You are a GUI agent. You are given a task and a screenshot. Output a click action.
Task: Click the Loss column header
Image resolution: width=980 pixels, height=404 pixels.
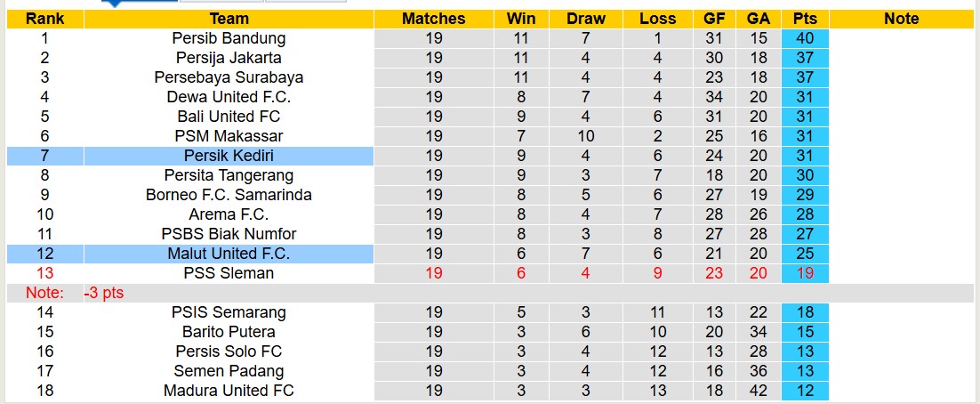click(657, 19)
